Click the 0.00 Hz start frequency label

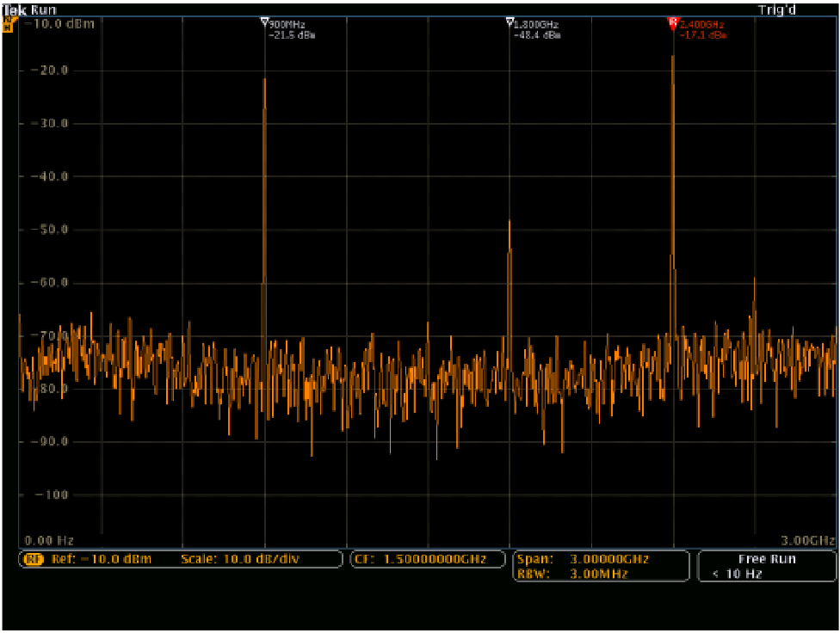(49, 540)
